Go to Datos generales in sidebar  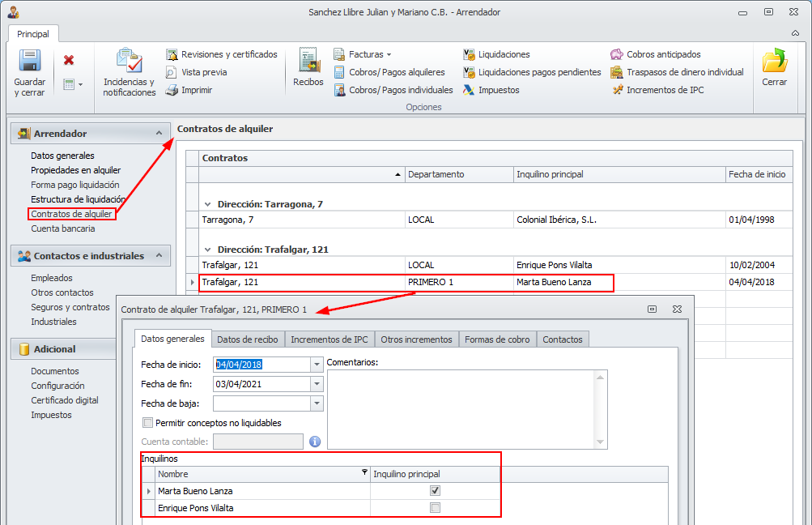[x=62, y=156]
